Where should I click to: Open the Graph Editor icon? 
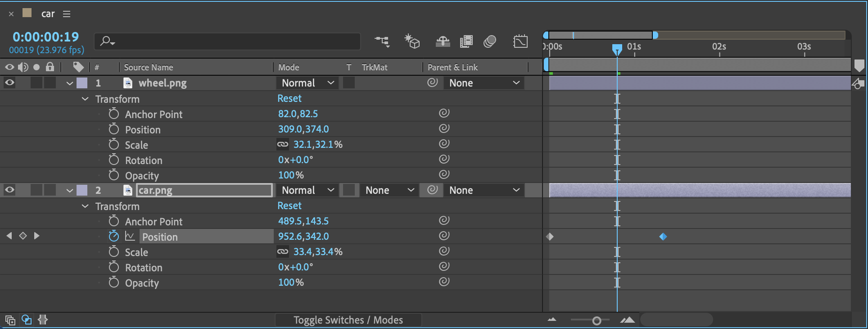click(x=520, y=41)
